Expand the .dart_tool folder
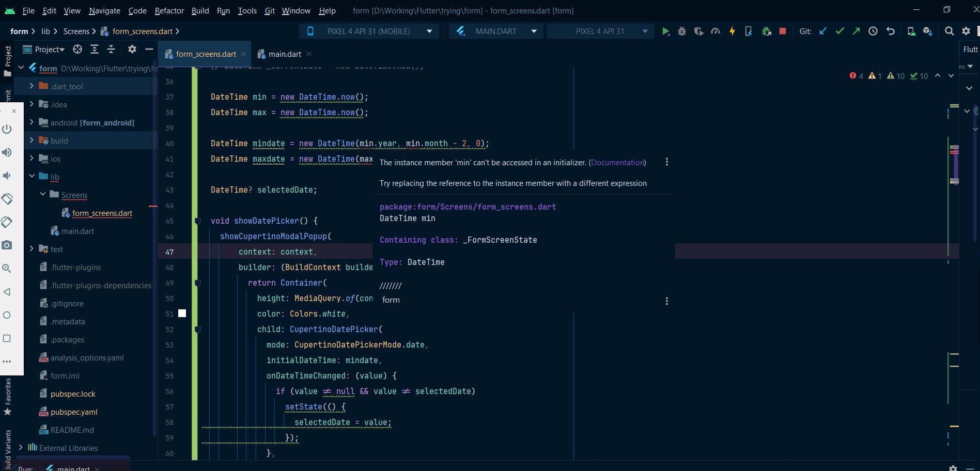This screenshot has height=471, width=980. (x=32, y=86)
